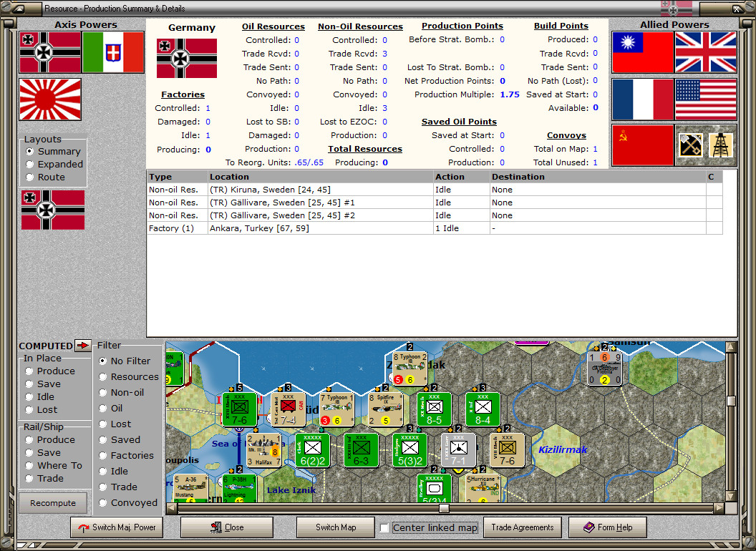Click the map scroll down arrow
Viewport: 756px width, 551px height.
point(731,496)
